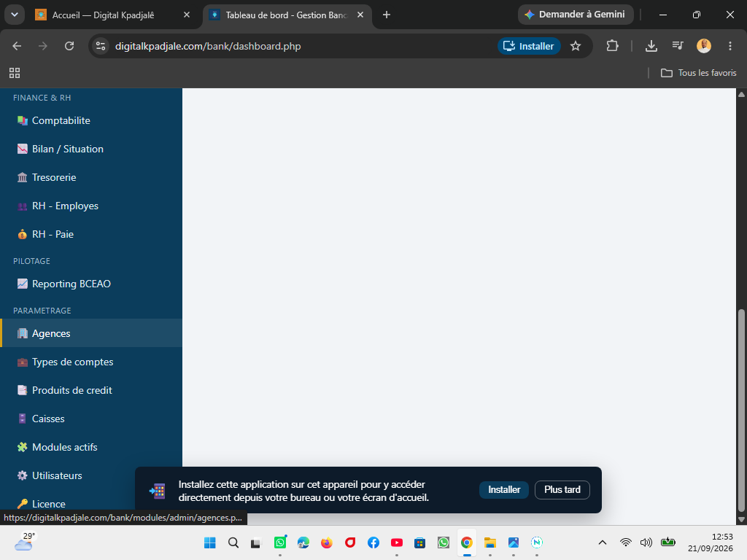
Task: Open Chrome profile avatar
Action: pos(704,46)
